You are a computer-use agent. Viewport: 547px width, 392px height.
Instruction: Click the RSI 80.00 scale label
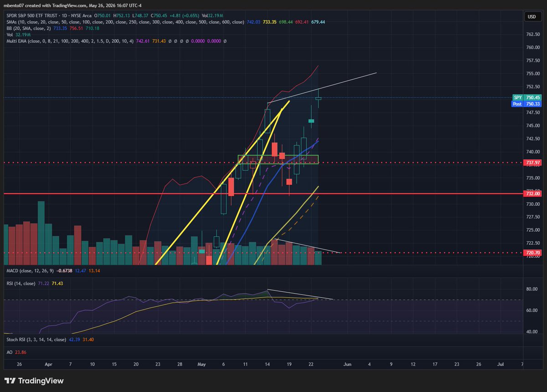pos(532,289)
